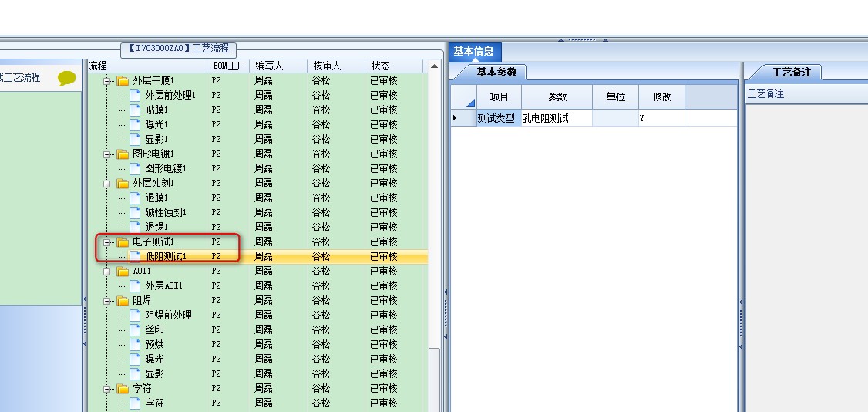Viewport: 868px width, 412px height.
Task: Click the tree list vertical scrollbar thumb
Action: coord(434,380)
